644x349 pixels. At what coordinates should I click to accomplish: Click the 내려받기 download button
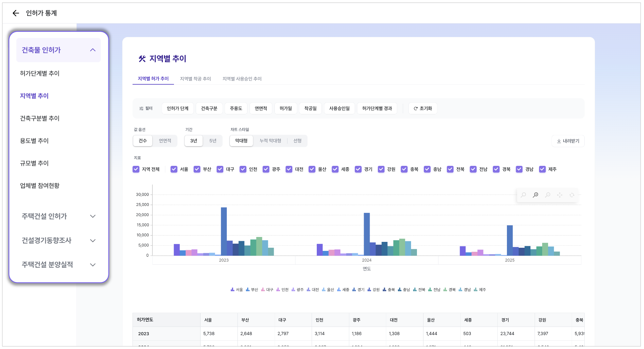[x=568, y=141]
